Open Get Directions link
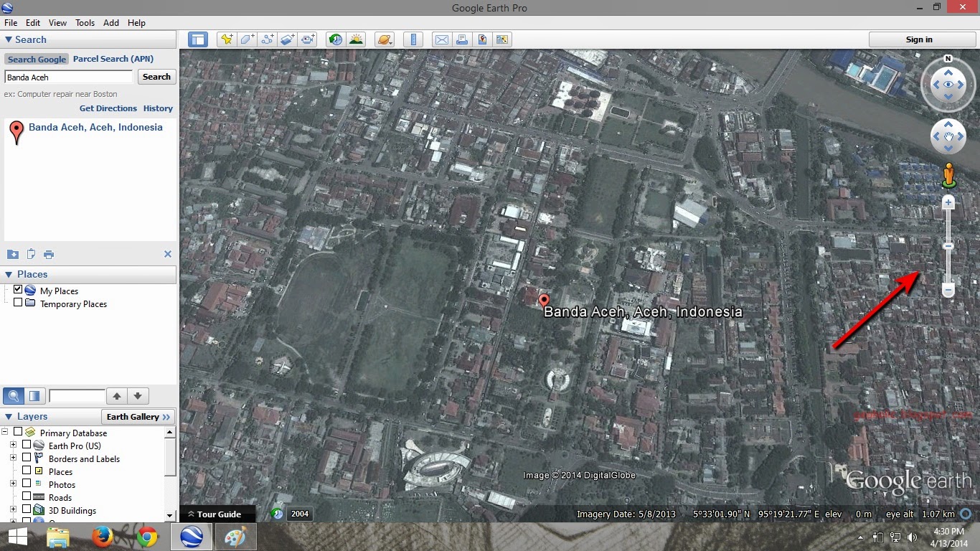980x551 pixels. point(108,108)
